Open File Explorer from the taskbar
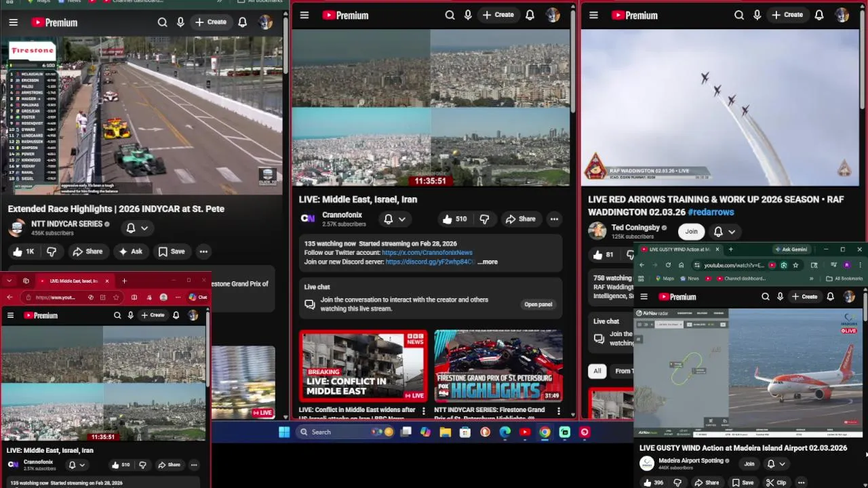This screenshot has height=488, width=868. [x=445, y=432]
